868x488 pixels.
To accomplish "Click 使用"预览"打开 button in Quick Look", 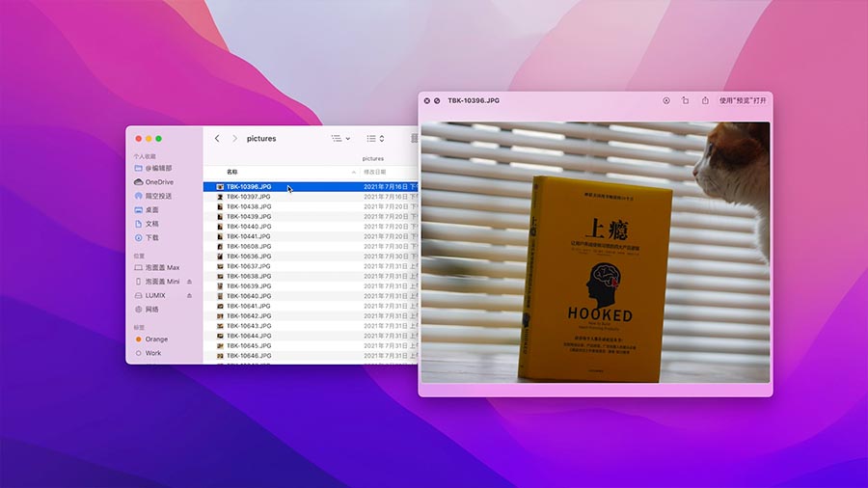I will click(743, 100).
